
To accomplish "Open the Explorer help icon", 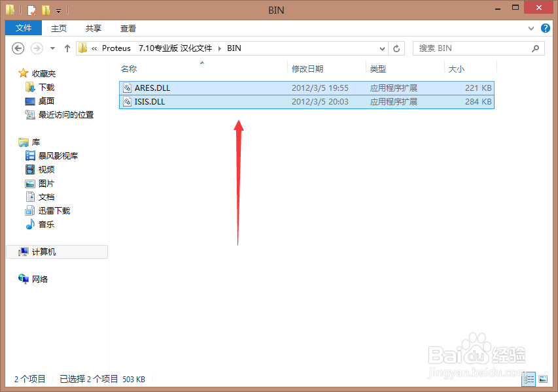I will (545, 28).
